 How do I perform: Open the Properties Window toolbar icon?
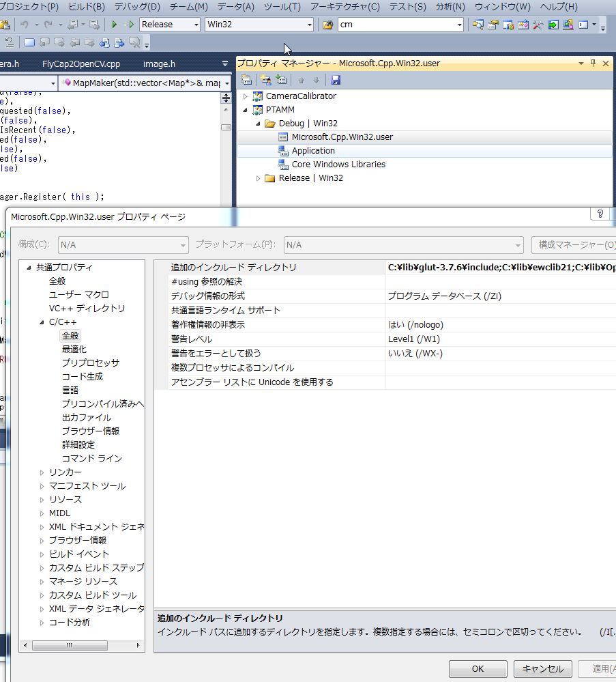click(493, 25)
